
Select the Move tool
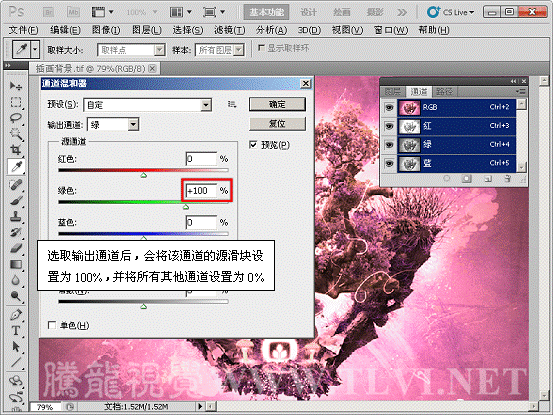(x=16, y=86)
